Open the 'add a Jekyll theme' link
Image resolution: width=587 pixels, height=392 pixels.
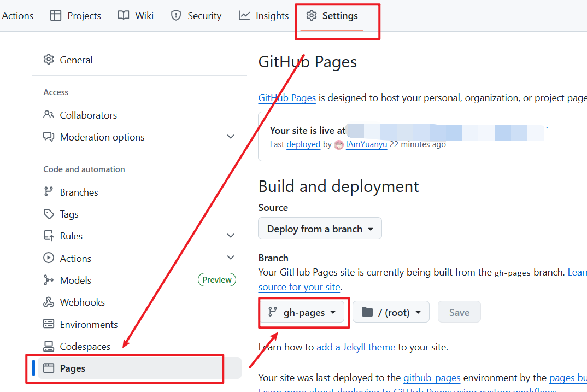[355, 347]
